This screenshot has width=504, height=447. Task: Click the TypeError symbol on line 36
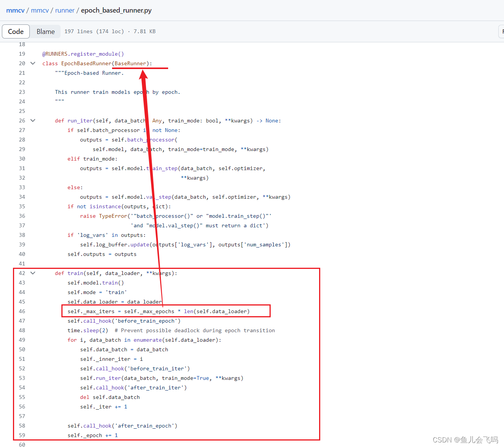pos(113,216)
